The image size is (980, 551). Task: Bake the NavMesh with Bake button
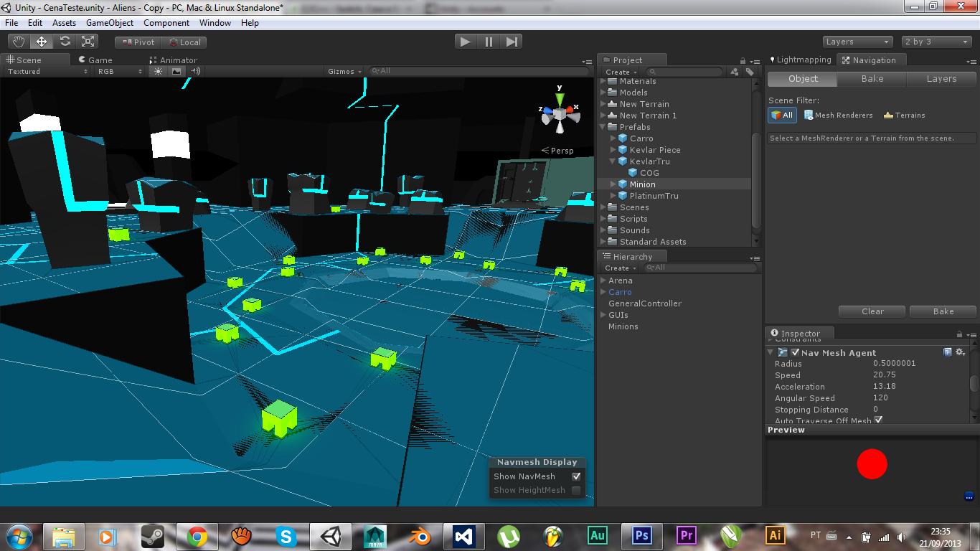click(x=943, y=311)
